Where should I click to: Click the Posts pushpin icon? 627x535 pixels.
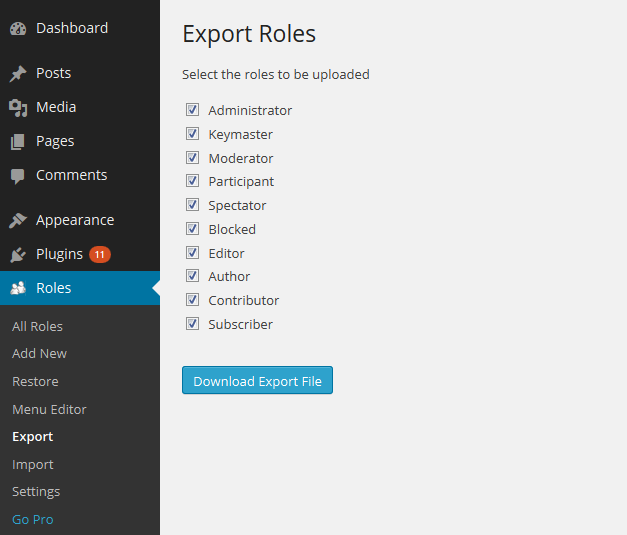18,74
